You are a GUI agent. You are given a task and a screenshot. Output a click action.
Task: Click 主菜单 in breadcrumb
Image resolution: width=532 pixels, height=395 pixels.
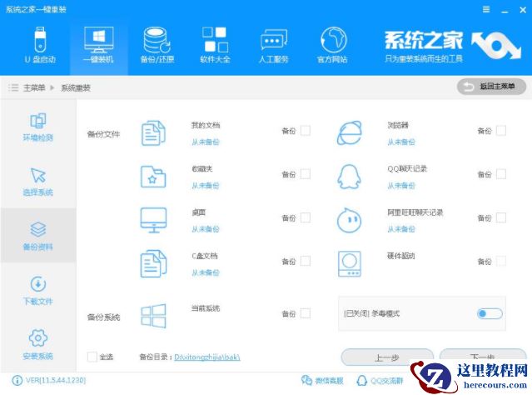click(x=34, y=88)
